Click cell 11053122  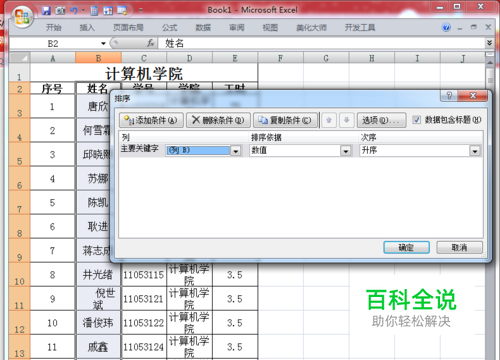144,323
